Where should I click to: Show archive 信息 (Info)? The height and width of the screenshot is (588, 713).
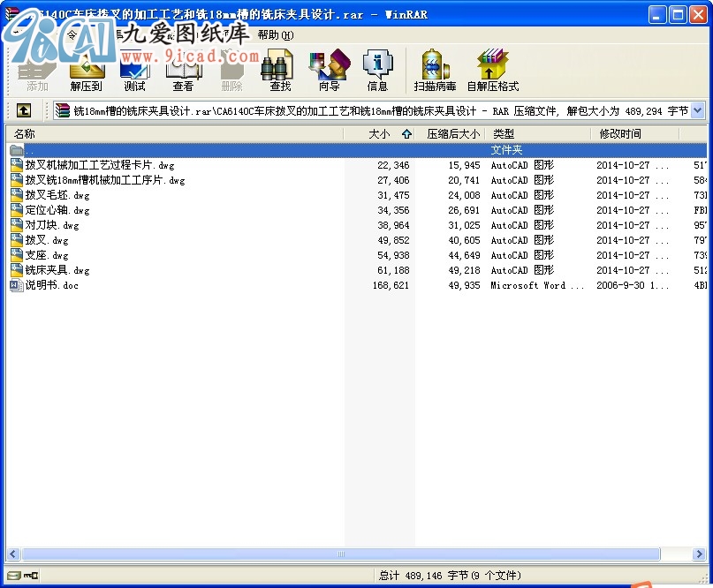point(377,71)
